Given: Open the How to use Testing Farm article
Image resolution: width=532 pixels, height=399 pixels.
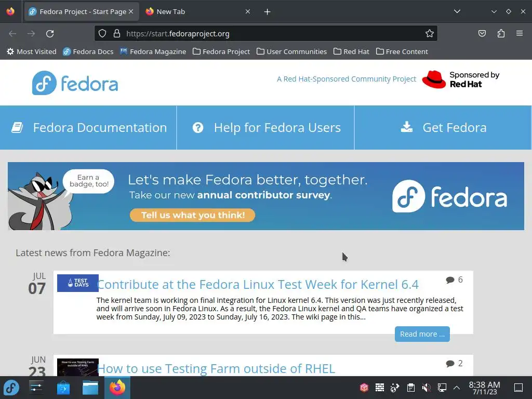Looking at the screenshot, I should point(216,368).
